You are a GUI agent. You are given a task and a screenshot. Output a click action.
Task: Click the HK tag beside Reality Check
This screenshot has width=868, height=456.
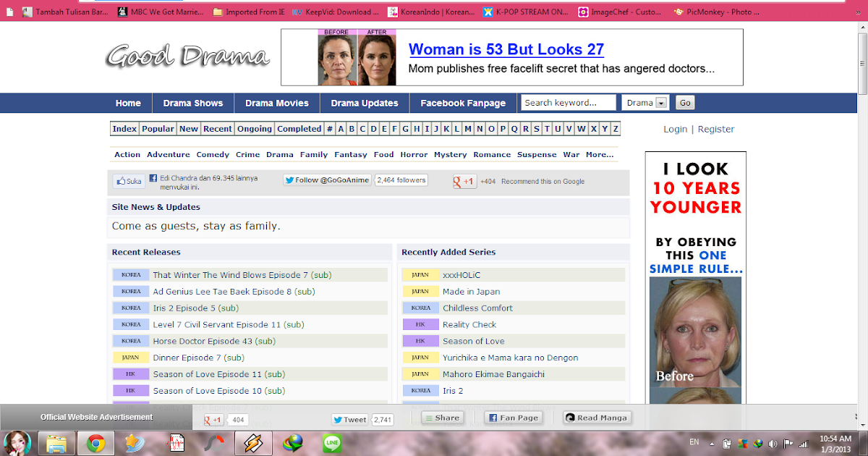pyautogui.click(x=420, y=324)
